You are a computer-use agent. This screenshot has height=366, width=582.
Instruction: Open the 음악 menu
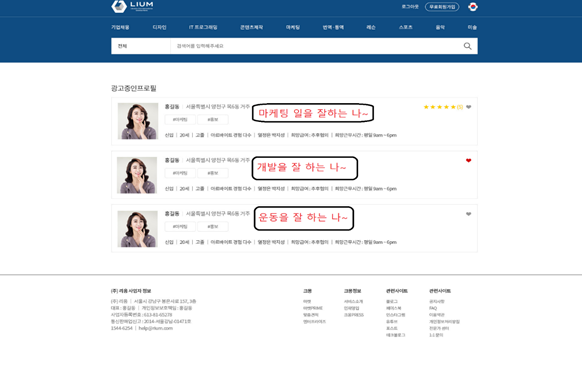[x=440, y=27]
